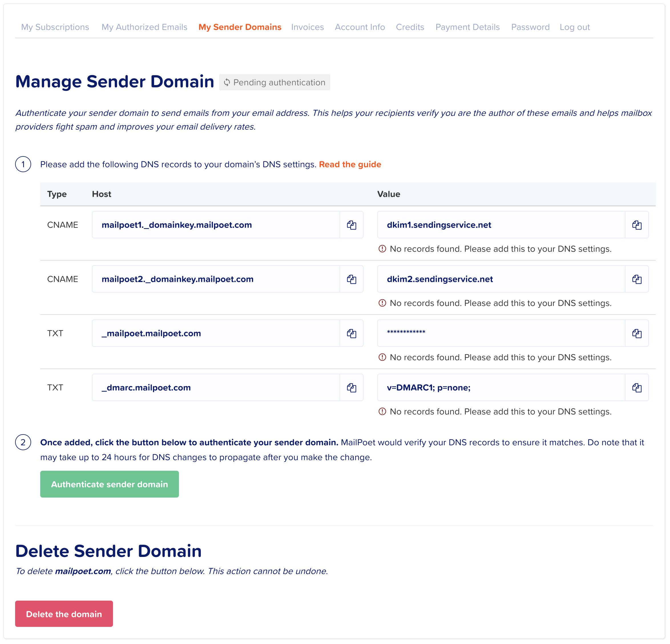Select the Credits tab

click(x=410, y=27)
